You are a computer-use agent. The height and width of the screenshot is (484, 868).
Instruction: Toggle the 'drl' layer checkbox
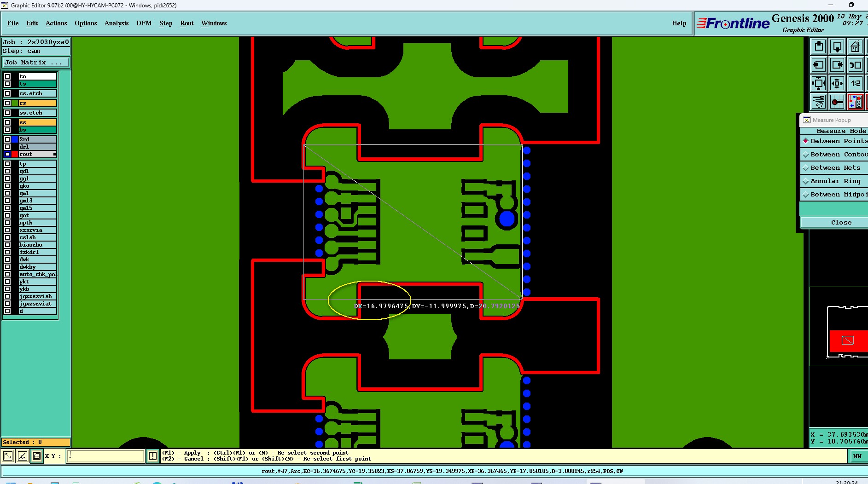point(7,147)
